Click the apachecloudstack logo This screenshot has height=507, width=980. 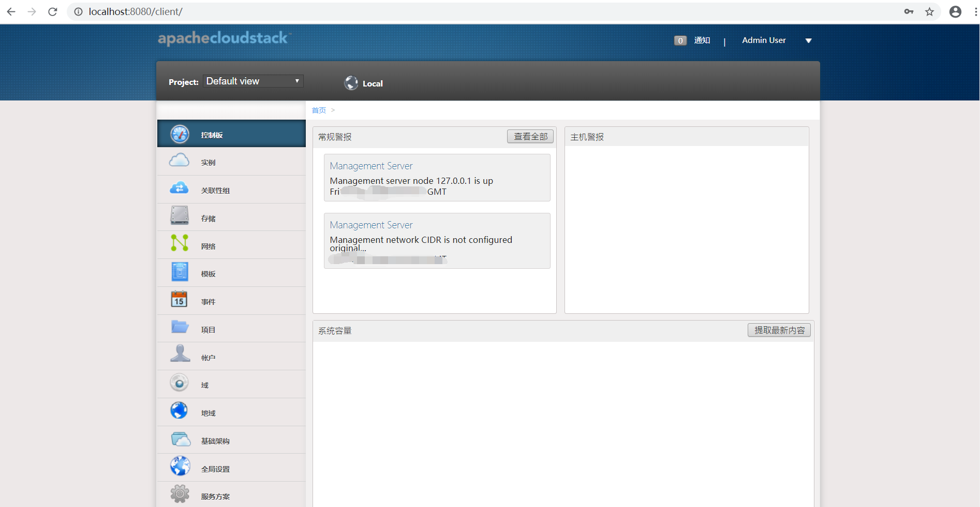pos(224,38)
